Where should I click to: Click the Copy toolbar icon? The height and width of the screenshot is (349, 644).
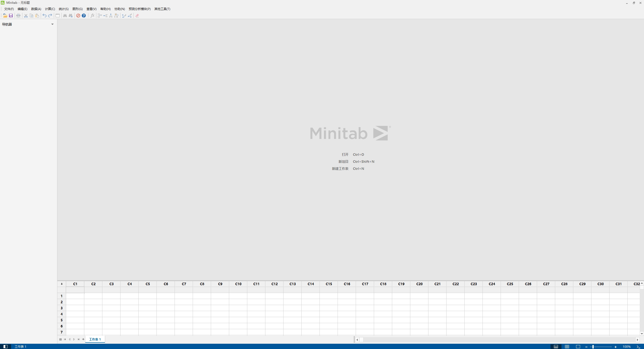click(31, 16)
